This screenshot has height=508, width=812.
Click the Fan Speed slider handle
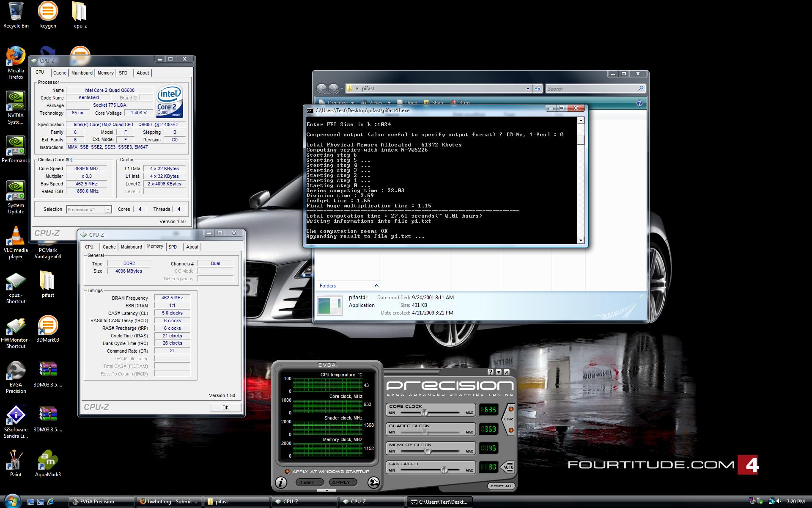pos(444,470)
